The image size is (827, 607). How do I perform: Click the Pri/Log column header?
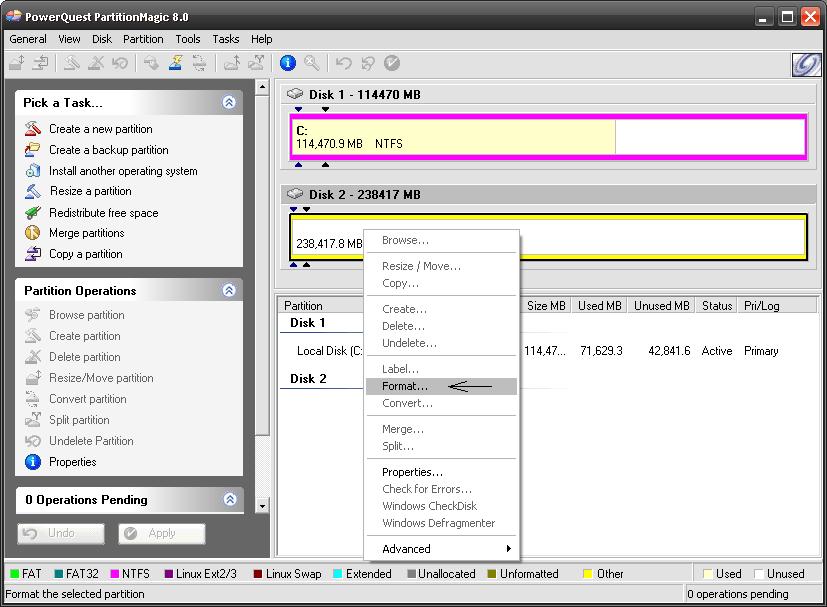pyautogui.click(x=777, y=306)
